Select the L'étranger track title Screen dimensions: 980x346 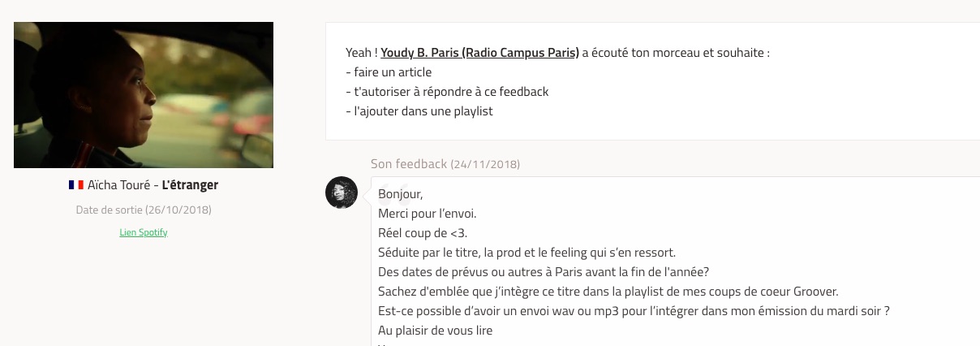point(190,185)
